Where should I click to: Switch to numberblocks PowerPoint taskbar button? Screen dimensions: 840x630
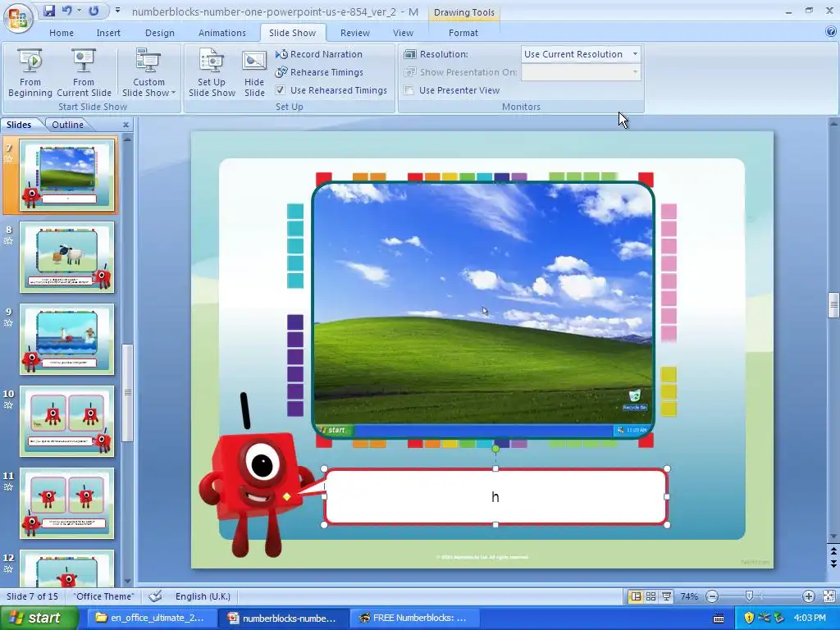tap(283, 619)
